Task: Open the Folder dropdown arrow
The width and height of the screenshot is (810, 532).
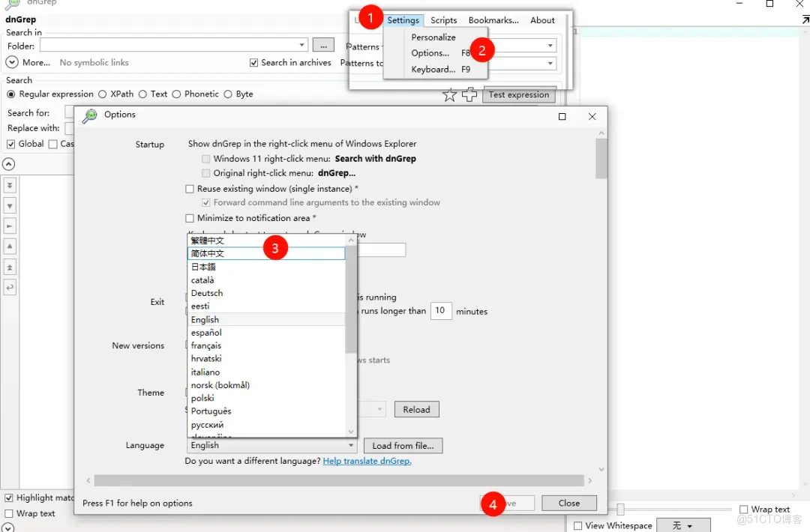Action: [x=301, y=46]
